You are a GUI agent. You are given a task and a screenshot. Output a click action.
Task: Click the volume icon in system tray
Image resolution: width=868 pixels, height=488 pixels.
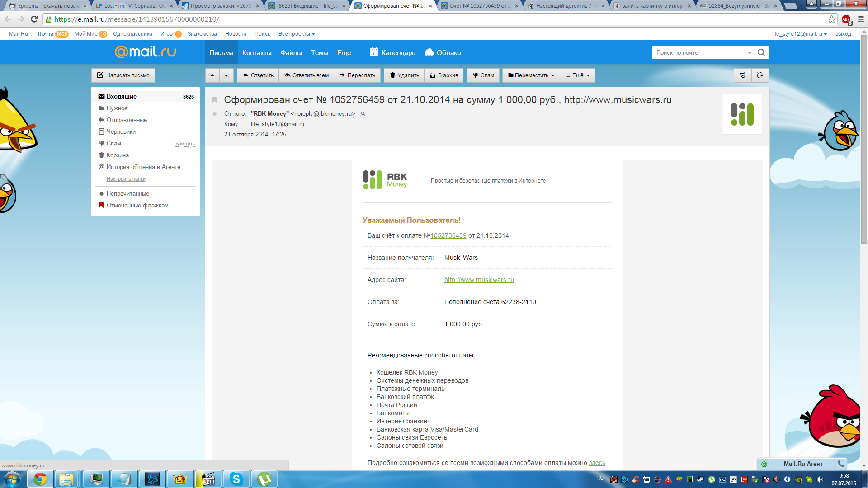tap(820, 479)
